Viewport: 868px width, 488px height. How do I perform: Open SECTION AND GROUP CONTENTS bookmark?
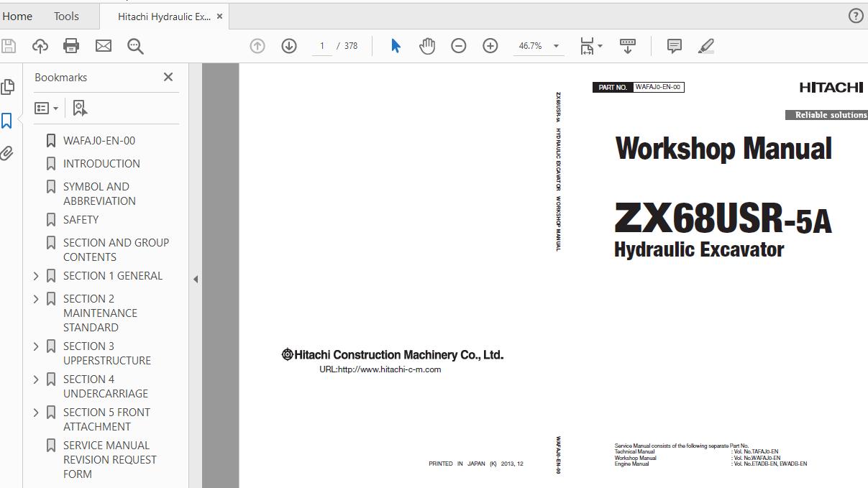click(x=116, y=249)
